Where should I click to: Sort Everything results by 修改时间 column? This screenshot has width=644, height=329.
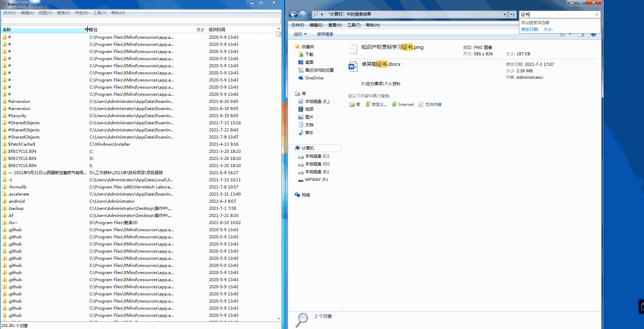point(233,30)
